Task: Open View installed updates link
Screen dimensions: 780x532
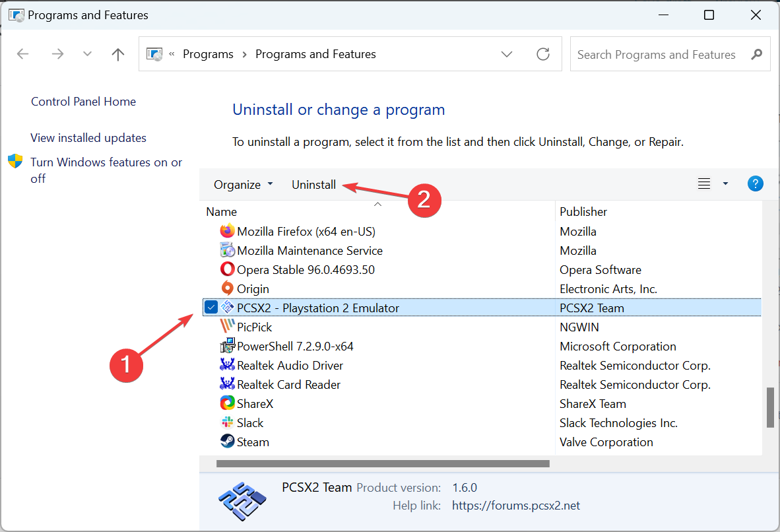Action: (88, 138)
